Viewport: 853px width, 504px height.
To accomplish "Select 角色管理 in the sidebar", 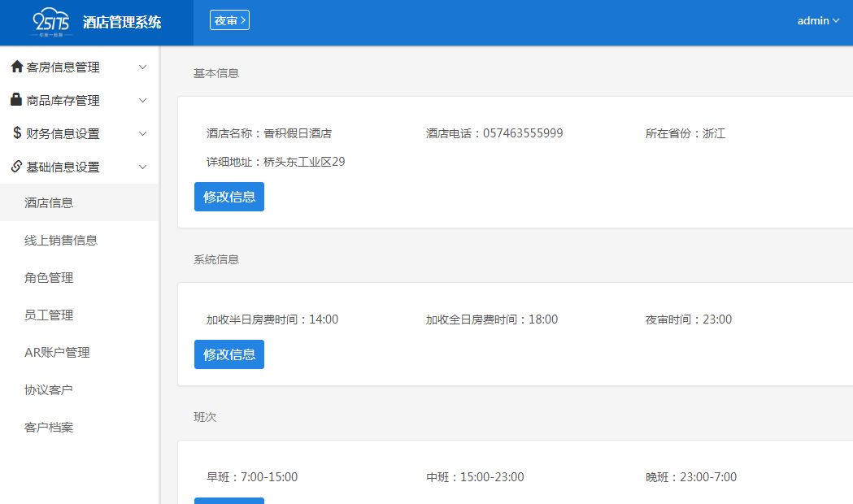I will tap(80, 278).
